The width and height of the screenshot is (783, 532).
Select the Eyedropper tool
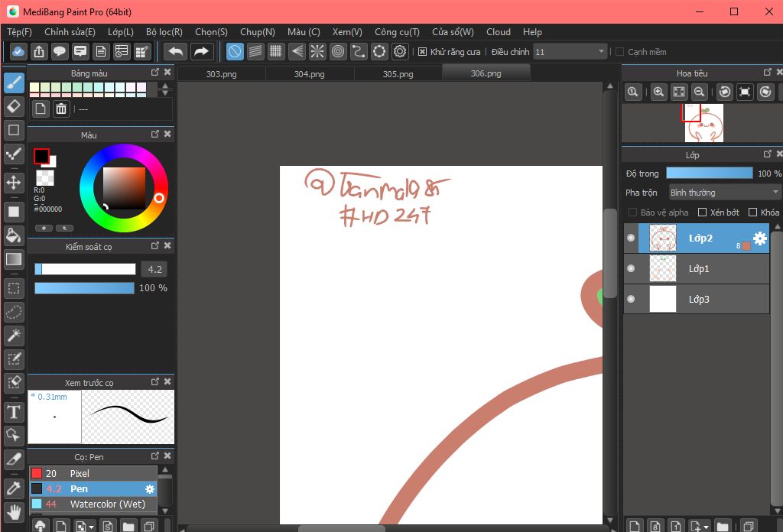[14, 488]
